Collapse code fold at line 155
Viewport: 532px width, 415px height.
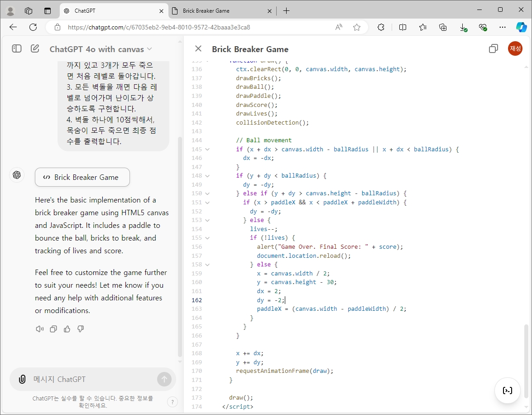tap(207, 238)
